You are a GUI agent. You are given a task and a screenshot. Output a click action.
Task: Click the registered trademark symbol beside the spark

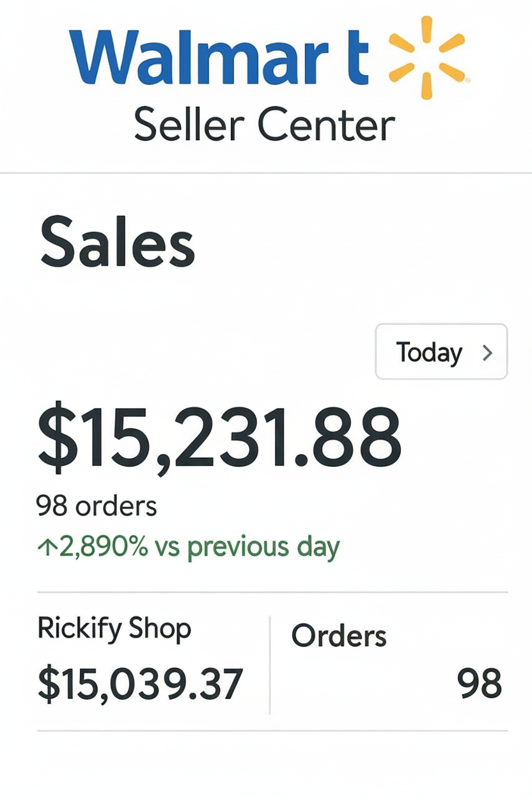467,81
